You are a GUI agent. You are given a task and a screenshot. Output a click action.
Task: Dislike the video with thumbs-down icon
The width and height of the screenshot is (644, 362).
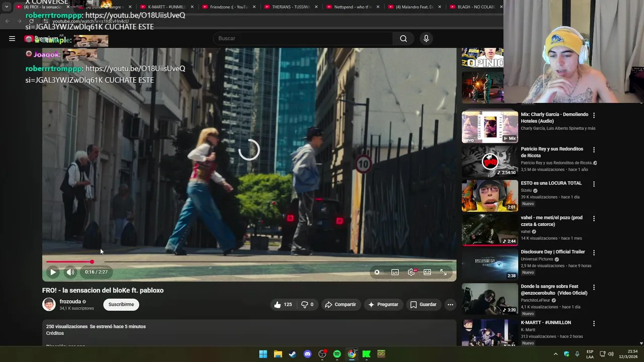[x=307, y=304]
